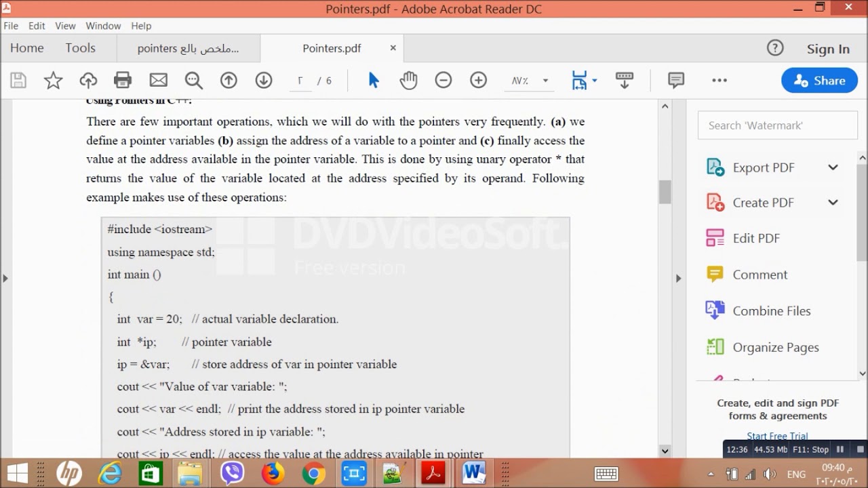Click the Sign In link
Screen dimensions: 868x488
coord(828,49)
